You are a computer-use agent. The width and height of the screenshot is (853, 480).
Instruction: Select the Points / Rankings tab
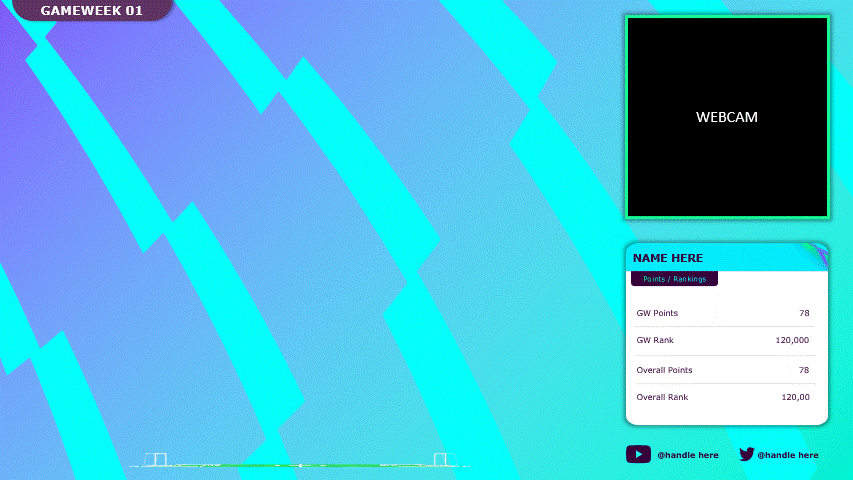674,279
